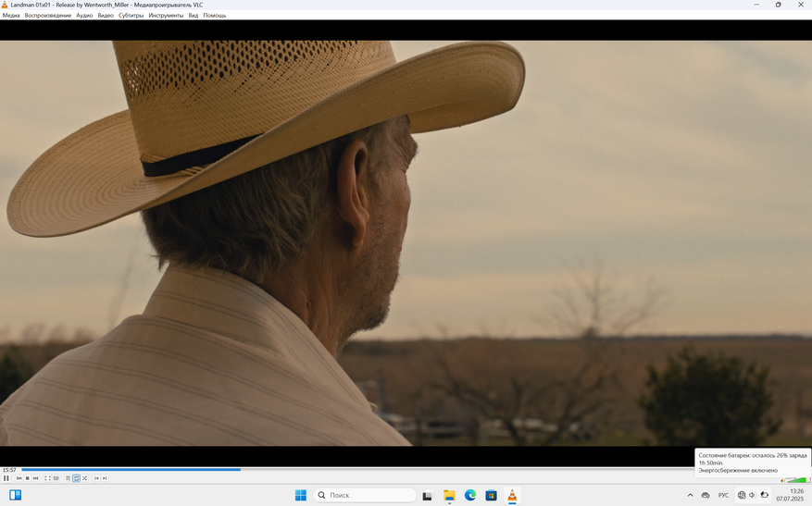Open the Воспроизведение menu
812x506 pixels.
48,16
